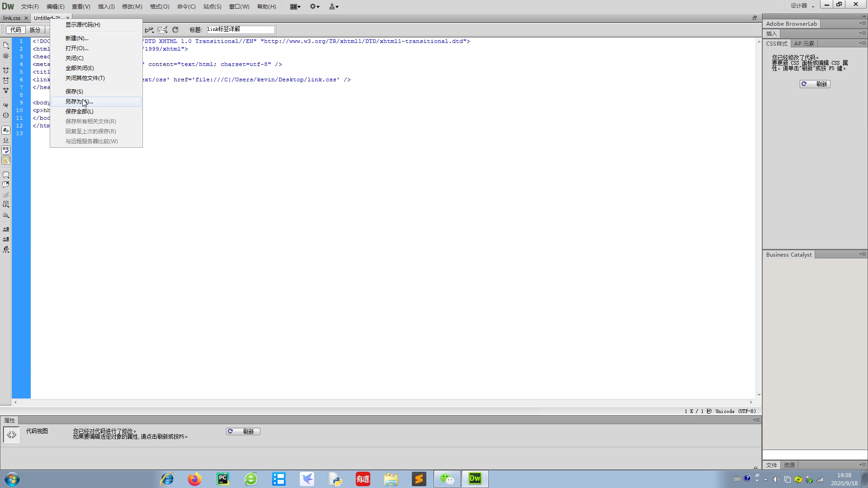Open the documents list icon in coding toolbar

(x=6, y=45)
